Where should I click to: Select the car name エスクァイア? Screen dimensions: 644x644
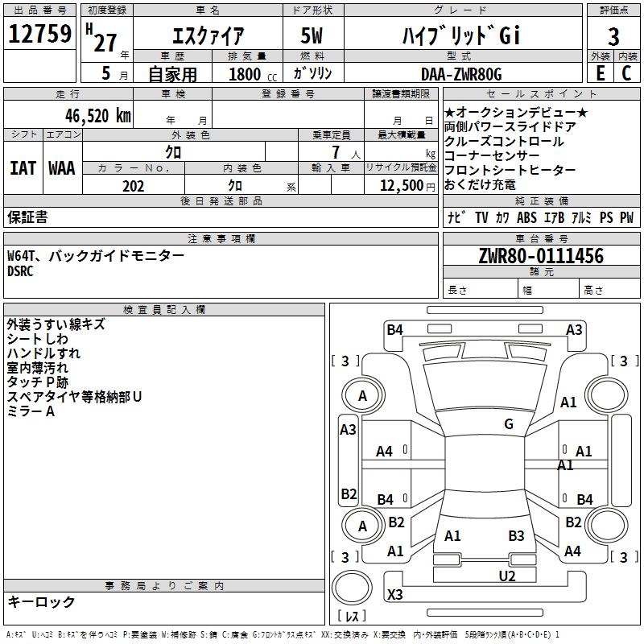208,35
